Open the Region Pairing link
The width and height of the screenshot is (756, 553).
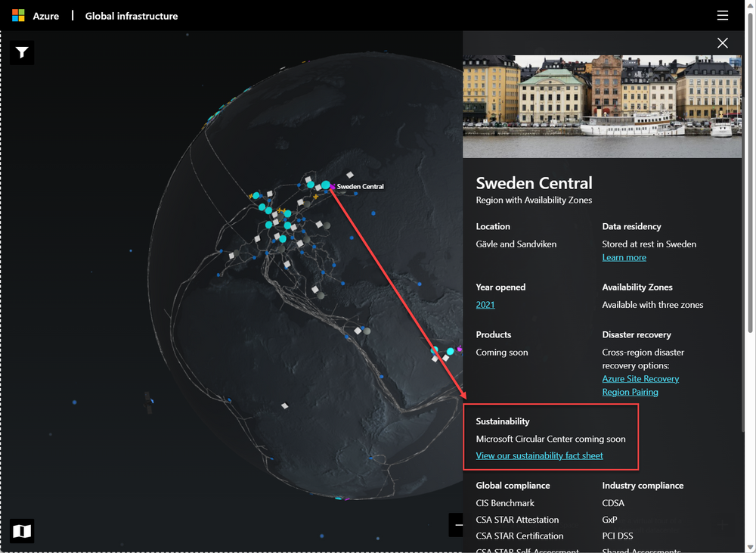630,391
